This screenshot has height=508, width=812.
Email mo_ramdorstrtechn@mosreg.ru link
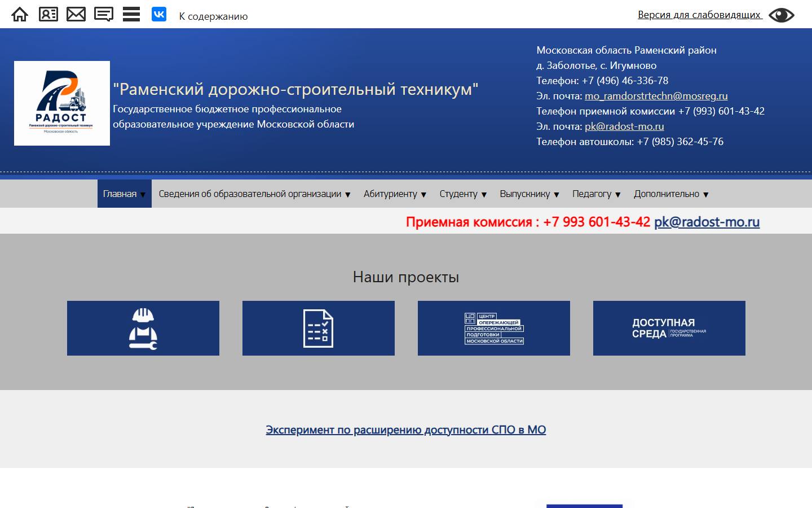point(656,96)
